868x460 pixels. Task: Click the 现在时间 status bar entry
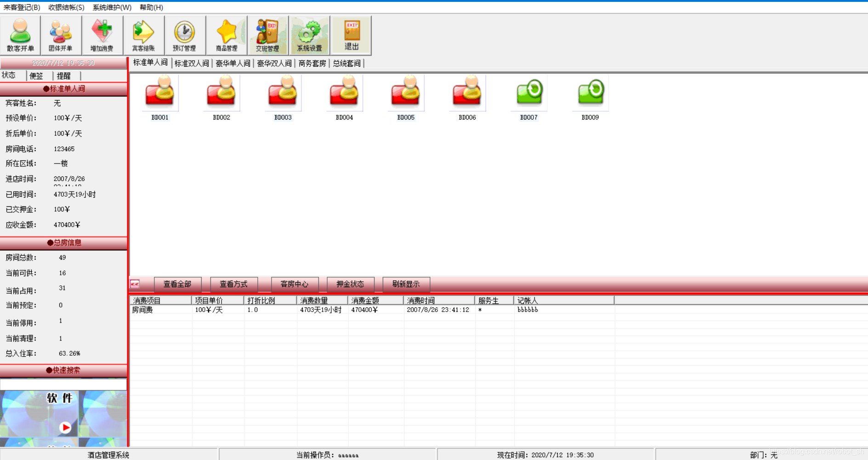[545, 455]
